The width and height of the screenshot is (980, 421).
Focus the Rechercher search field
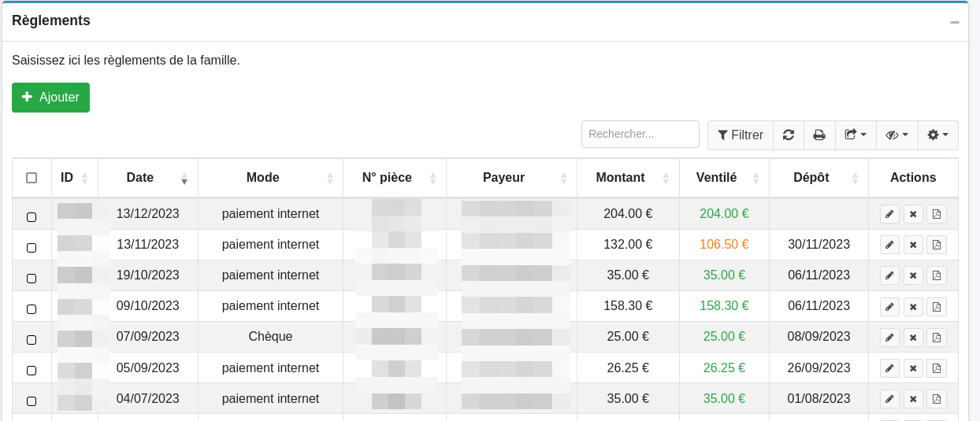(640, 134)
